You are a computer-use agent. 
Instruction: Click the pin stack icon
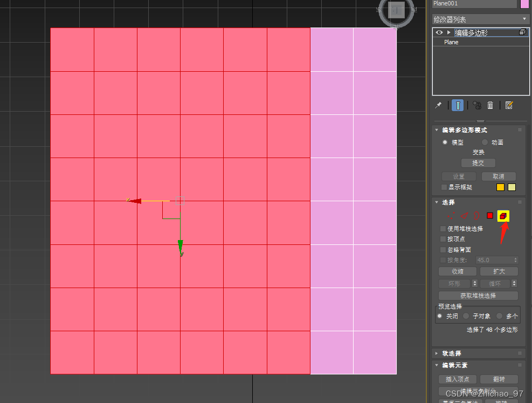click(x=438, y=105)
